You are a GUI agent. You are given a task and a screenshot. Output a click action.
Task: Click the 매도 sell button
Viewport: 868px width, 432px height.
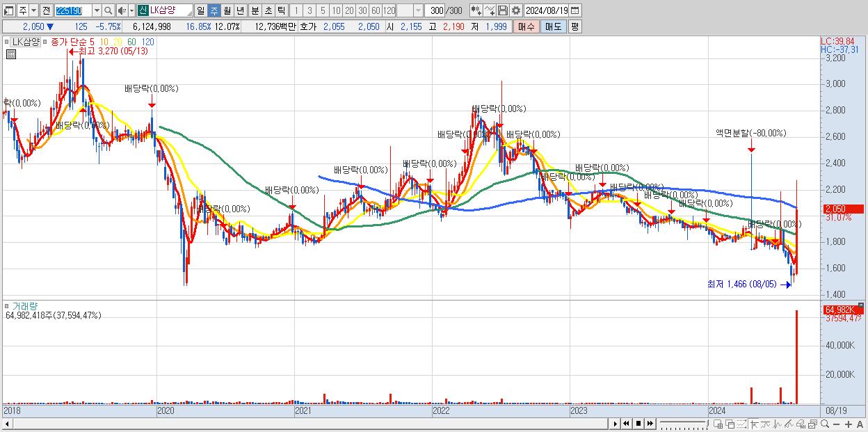[x=554, y=26]
